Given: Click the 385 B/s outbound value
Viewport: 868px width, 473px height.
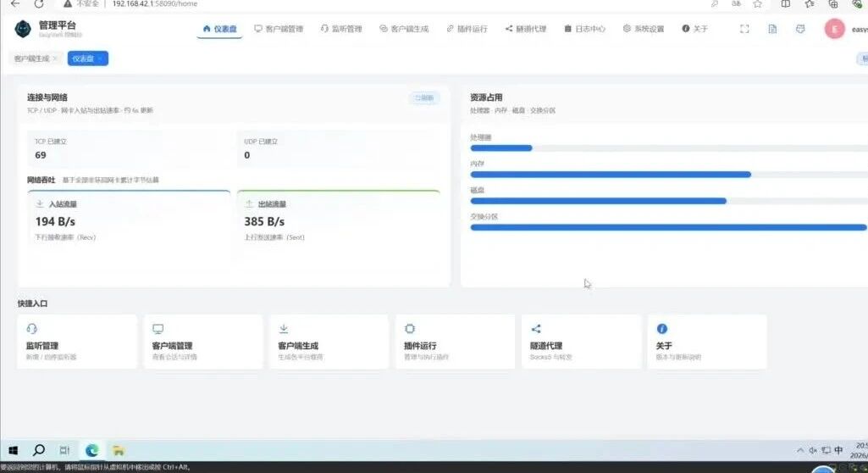Looking at the screenshot, I should click(x=264, y=221).
